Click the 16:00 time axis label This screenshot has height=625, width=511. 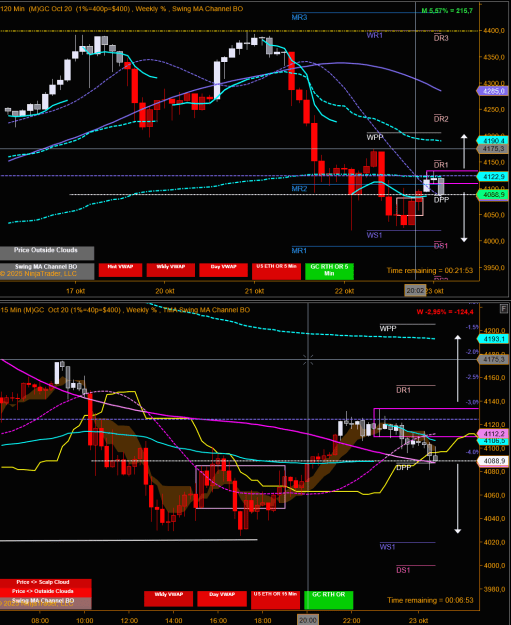218,620
